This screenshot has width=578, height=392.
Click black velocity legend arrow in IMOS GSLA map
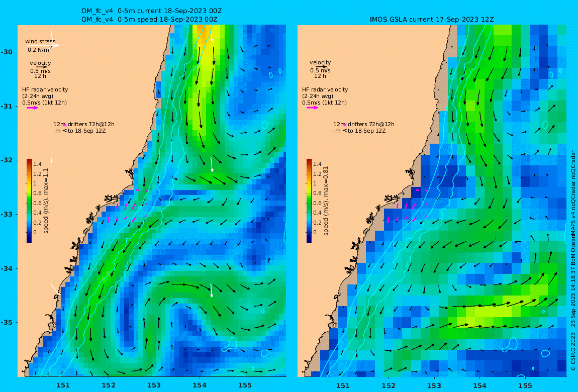pos(321,67)
